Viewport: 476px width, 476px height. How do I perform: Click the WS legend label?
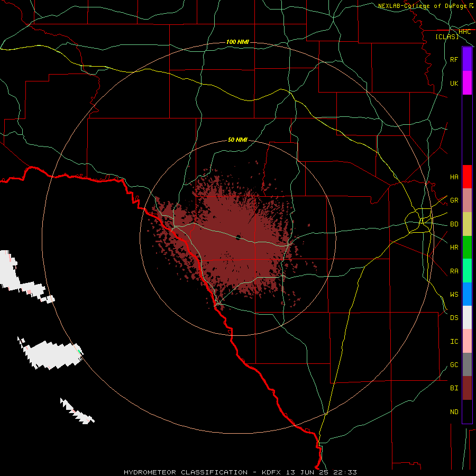point(454,295)
